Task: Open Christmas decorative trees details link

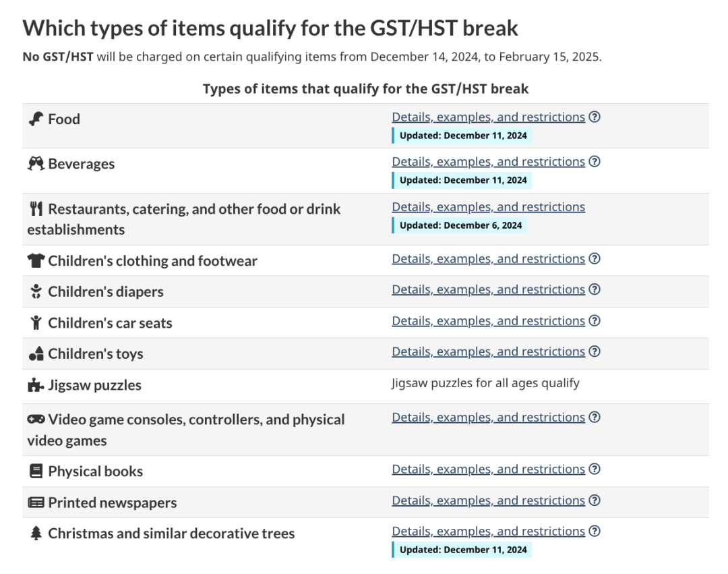Action: click(488, 532)
